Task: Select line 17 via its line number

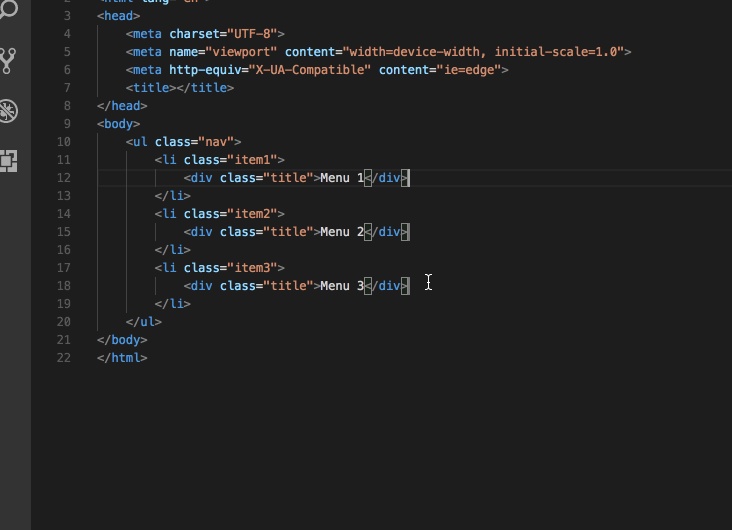Action: pos(64,268)
